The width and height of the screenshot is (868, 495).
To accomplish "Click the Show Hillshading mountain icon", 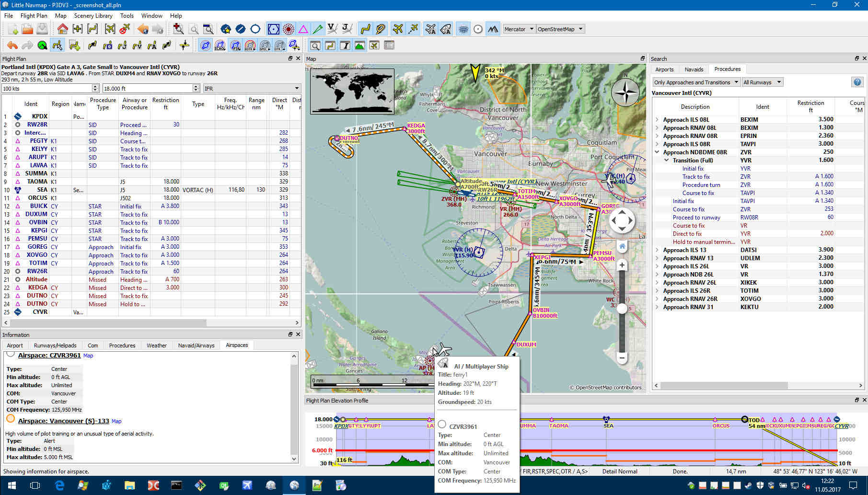I will pyautogui.click(x=493, y=29).
